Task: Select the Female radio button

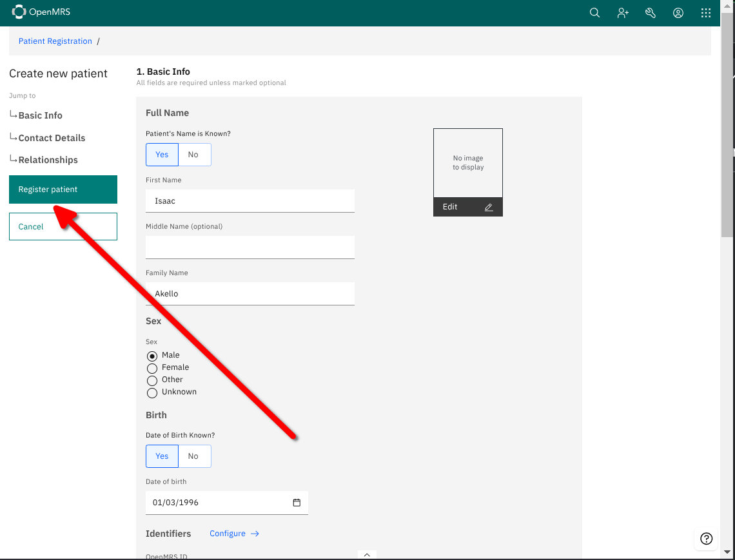Action: tap(152, 368)
